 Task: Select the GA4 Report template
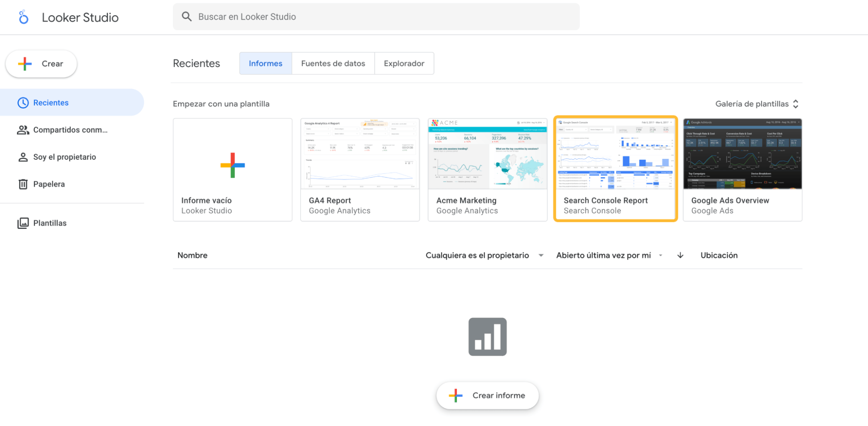click(360, 169)
